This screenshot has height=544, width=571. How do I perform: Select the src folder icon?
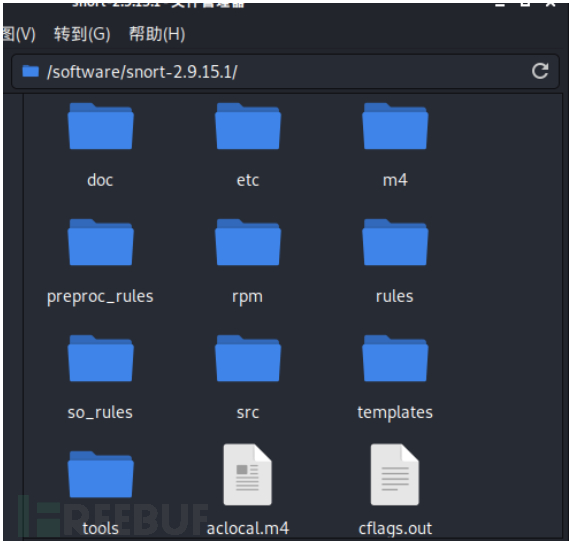tap(248, 358)
